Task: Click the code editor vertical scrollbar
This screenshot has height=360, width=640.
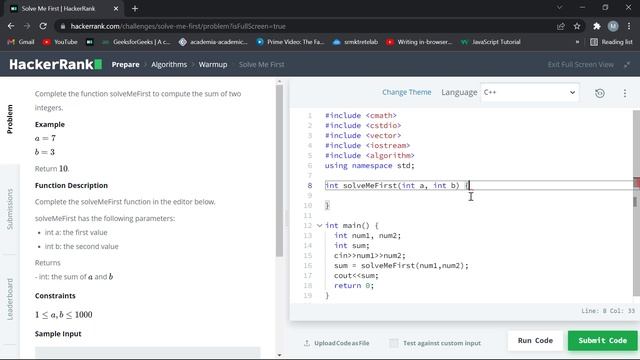Action: [x=636, y=203]
